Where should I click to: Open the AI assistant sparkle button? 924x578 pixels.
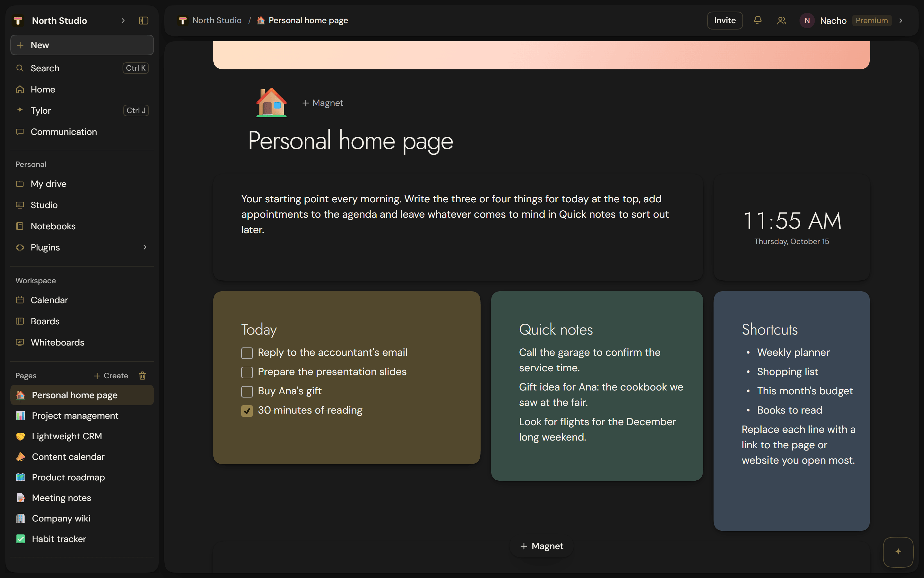click(x=898, y=552)
